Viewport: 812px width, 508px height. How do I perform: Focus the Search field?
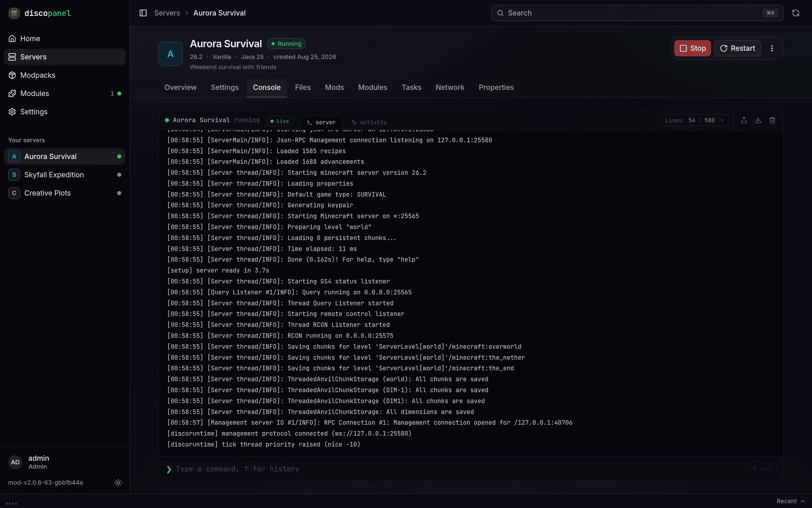pos(637,13)
